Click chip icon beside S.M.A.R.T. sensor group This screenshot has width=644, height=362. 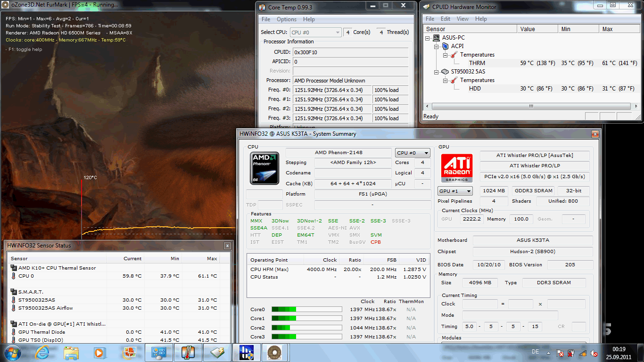[x=14, y=292]
